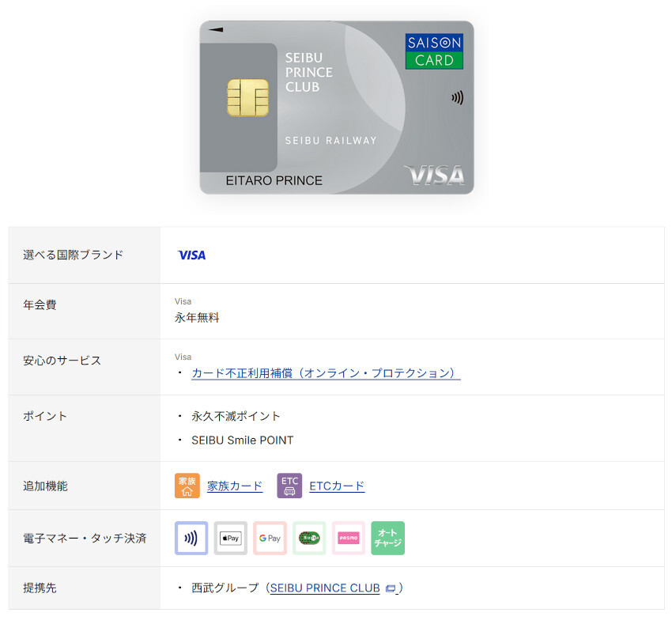Click the silver VISA logo on card

434,175
